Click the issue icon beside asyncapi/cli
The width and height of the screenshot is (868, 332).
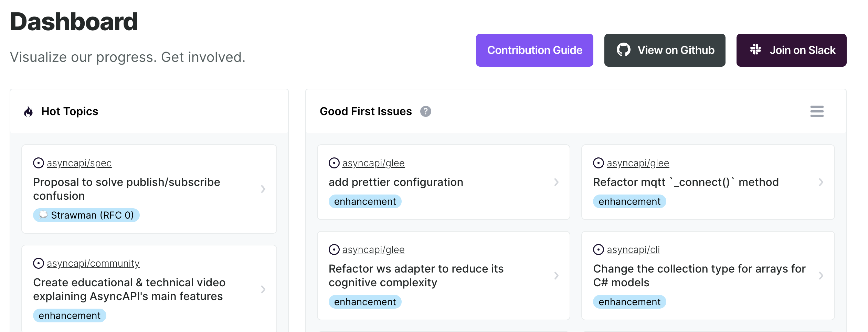coord(599,250)
